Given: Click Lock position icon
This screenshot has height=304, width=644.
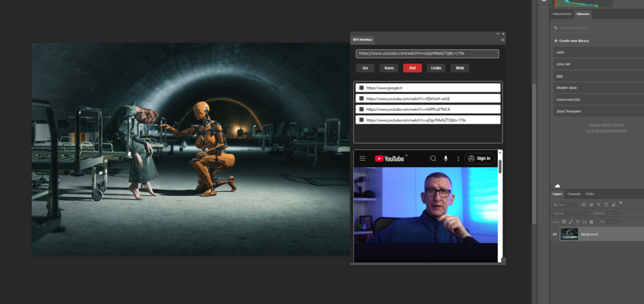Looking at the screenshot, I should 577,221.
